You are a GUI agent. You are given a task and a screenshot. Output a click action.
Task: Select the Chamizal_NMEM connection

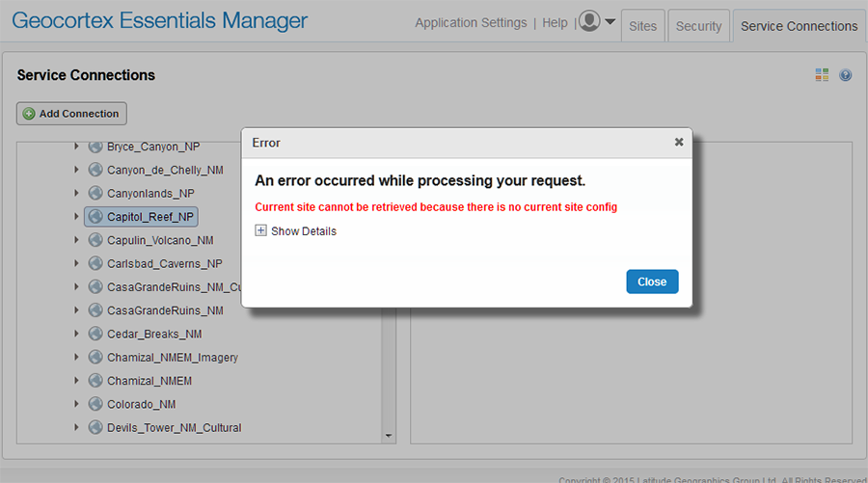pyautogui.click(x=149, y=381)
